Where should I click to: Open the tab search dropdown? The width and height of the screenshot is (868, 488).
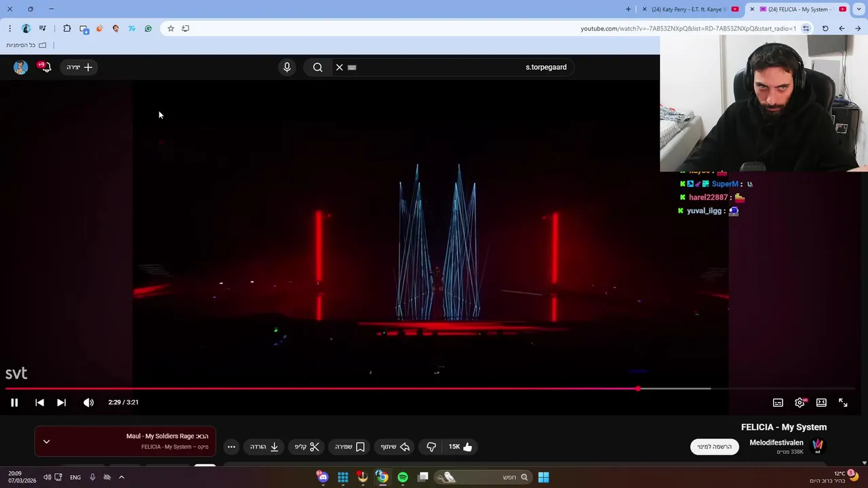pos(859,9)
